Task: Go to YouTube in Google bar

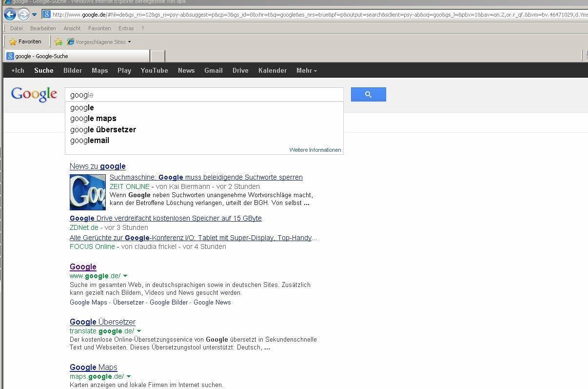Action: 155,70
